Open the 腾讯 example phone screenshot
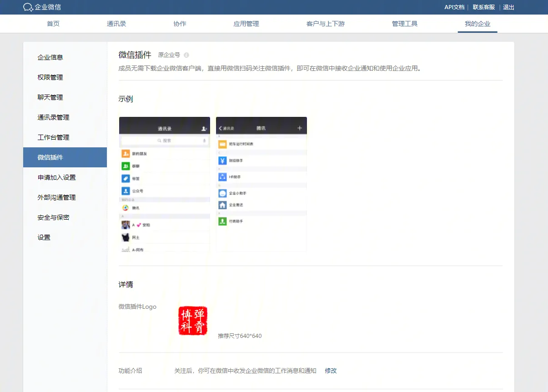This screenshot has width=548, height=392. [261, 184]
